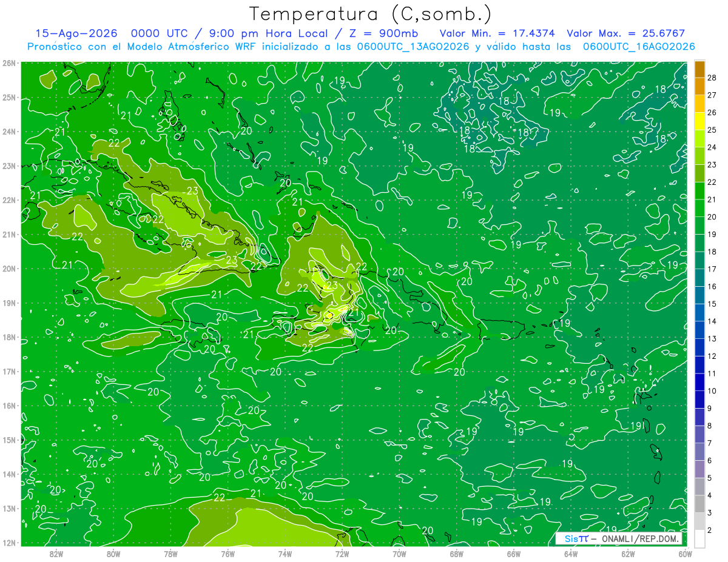Screen dimensions: 728x562
Task: Click the '20N' latitude label
Action: click(x=9, y=269)
